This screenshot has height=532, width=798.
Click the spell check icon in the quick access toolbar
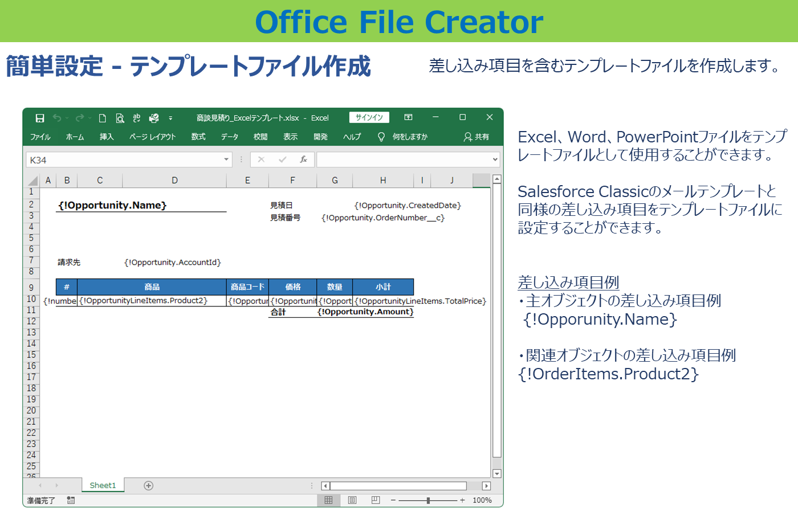pos(137,118)
